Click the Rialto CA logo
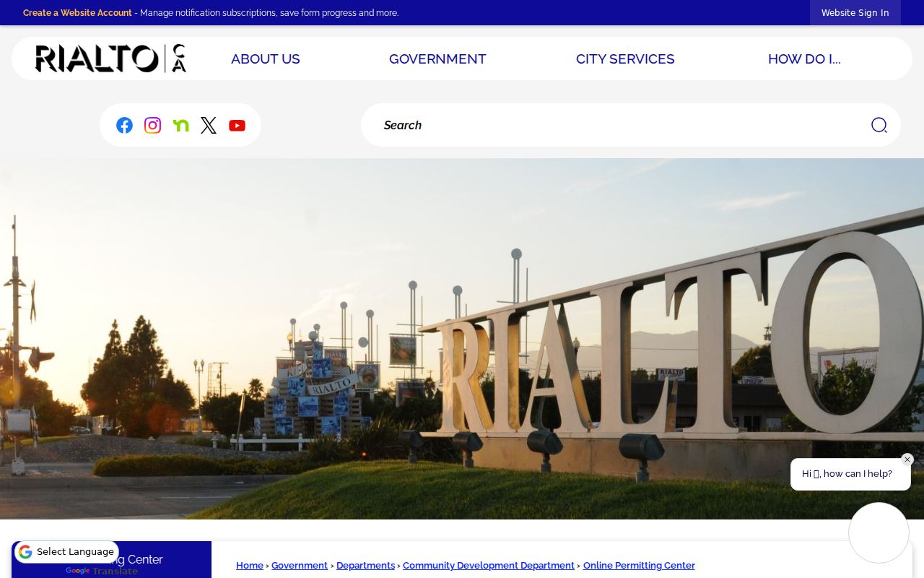Viewport: 924px width, 578px height. [x=110, y=59]
